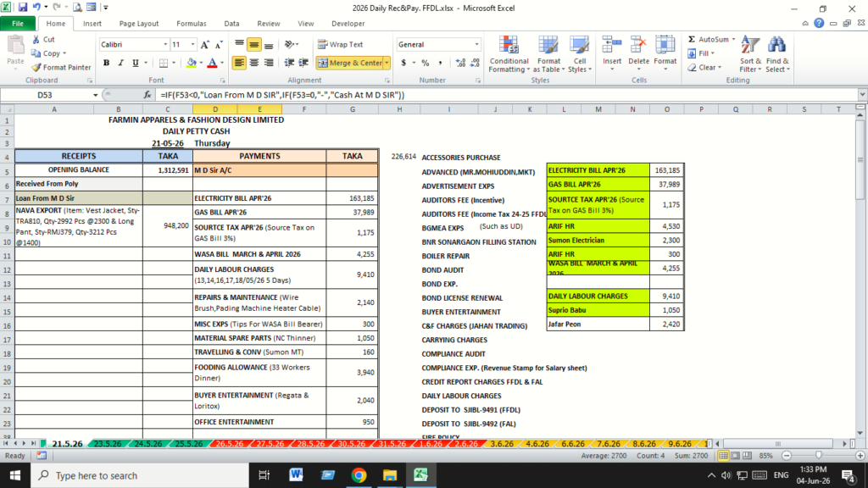The width and height of the screenshot is (868, 488).
Task: Select Bottom Align icon
Action: click(269, 45)
